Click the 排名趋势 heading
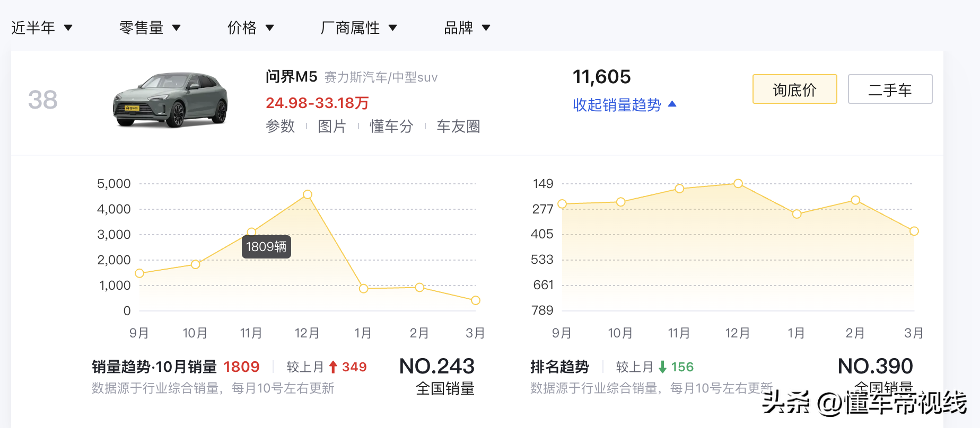Image resolution: width=980 pixels, height=428 pixels. coord(559,367)
